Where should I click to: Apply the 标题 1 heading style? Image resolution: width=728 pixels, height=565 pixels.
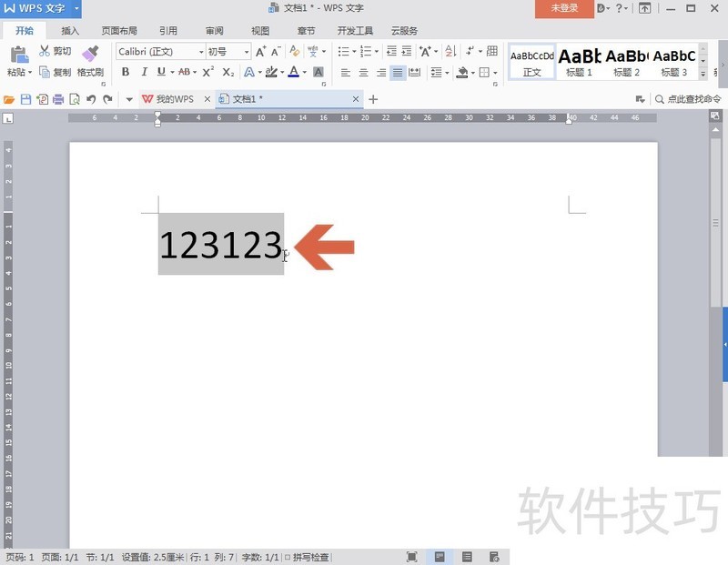point(579,61)
